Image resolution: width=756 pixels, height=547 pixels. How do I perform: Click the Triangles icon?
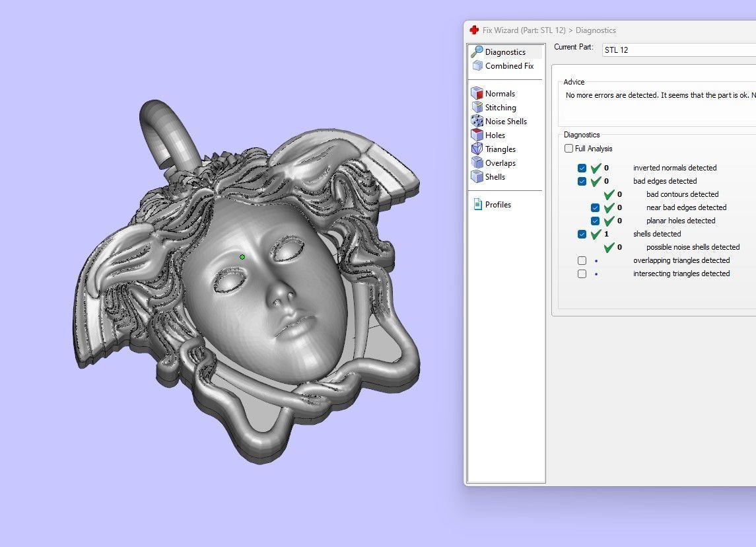(x=477, y=149)
